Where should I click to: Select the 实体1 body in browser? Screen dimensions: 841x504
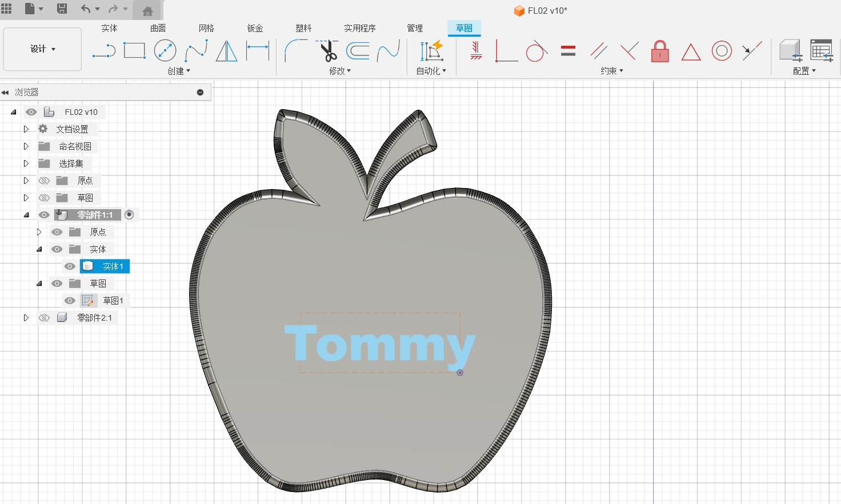105,266
